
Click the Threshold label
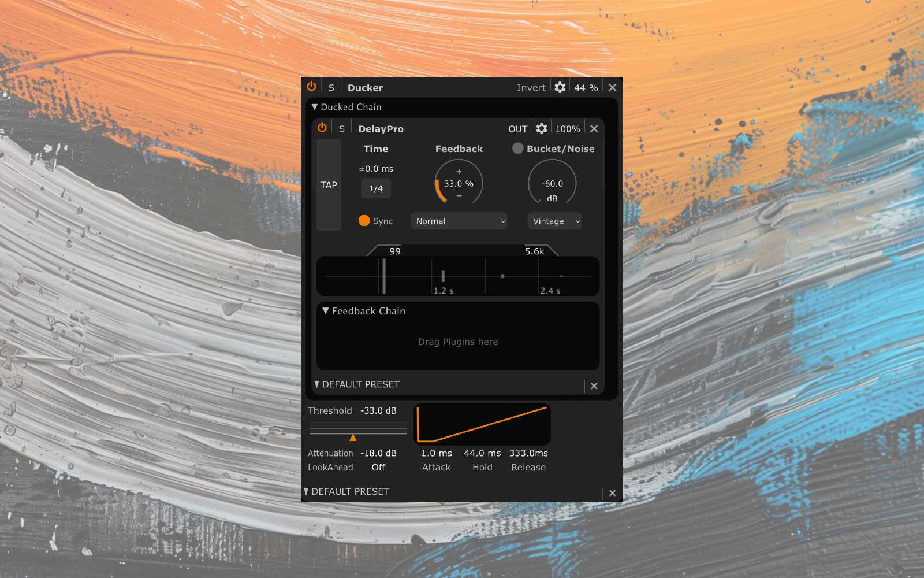330,410
